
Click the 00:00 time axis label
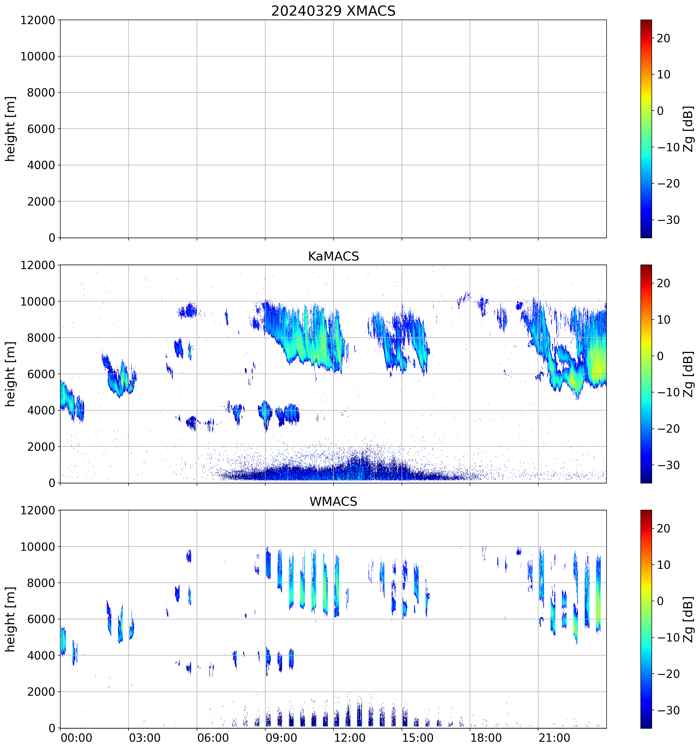76,738
